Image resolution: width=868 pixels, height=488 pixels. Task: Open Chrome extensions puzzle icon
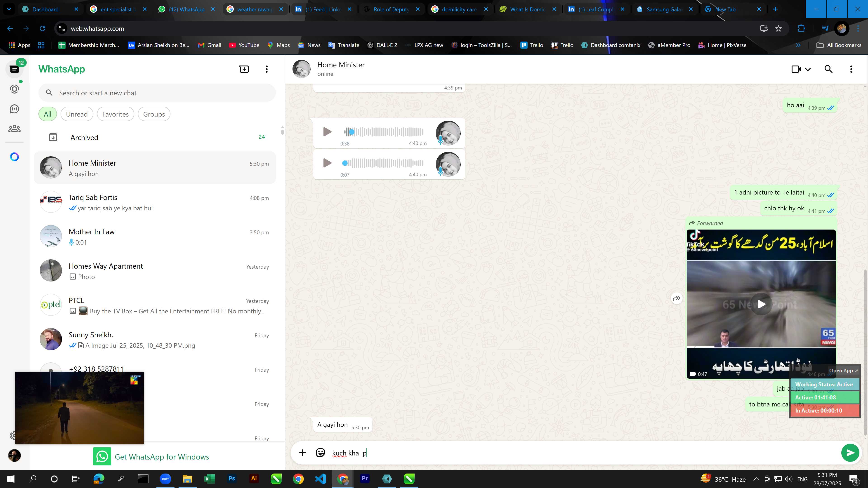(801, 29)
